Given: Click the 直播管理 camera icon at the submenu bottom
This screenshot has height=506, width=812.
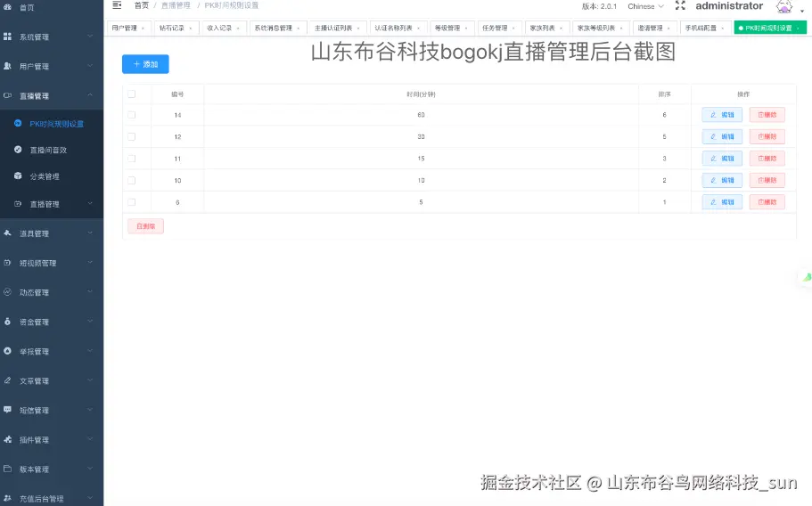Looking at the screenshot, I should click(18, 204).
